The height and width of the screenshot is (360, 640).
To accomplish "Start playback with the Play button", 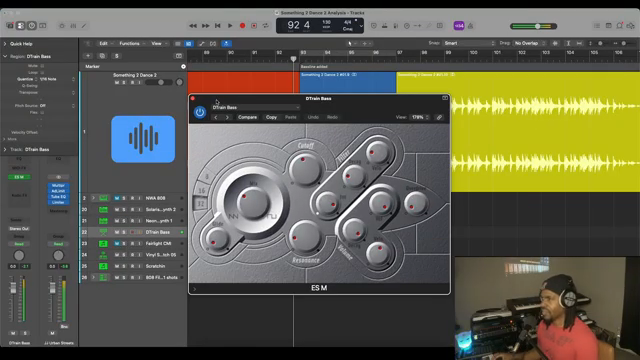I will click(x=230, y=26).
